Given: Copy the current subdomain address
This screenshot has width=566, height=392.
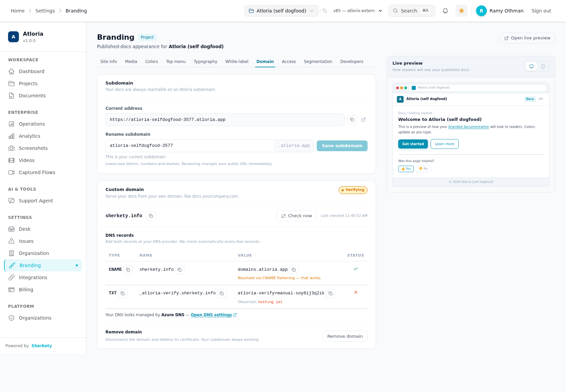Looking at the screenshot, I should coord(352,120).
